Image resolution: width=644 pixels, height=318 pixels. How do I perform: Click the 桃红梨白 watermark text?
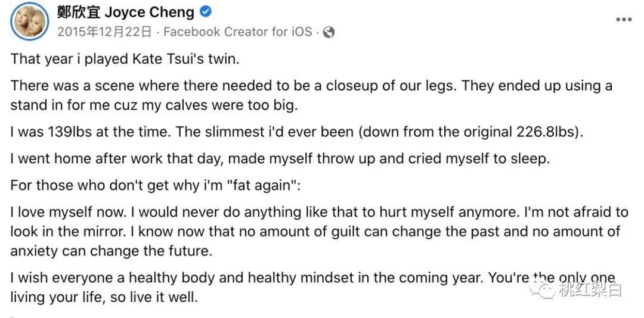click(x=590, y=289)
